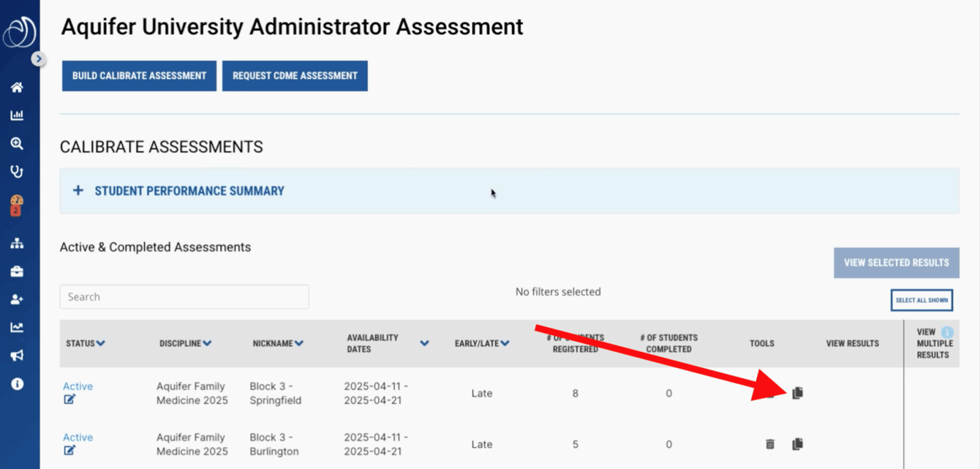Select the org chart hierarchy icon
Screen dimensions: 980x469
[16, 242]
